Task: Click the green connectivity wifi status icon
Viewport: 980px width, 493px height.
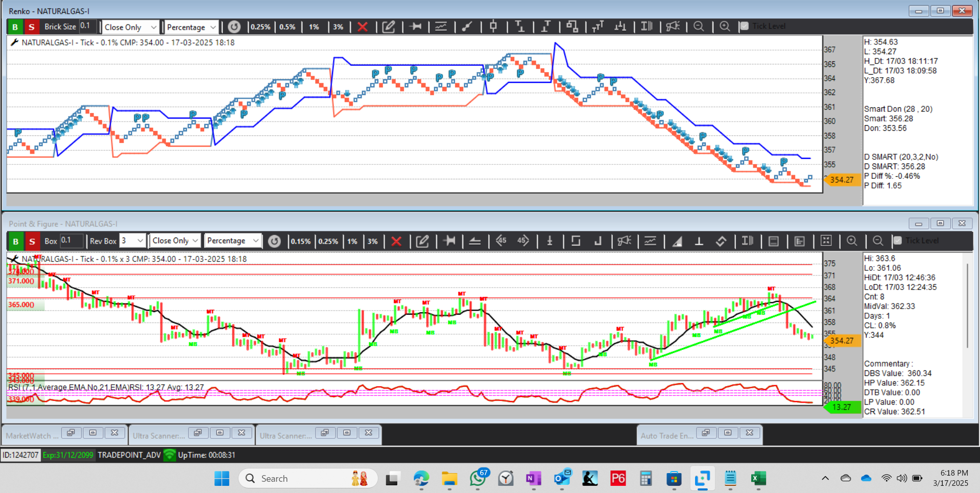Action: pyautogui.click(x=169, y=455)
